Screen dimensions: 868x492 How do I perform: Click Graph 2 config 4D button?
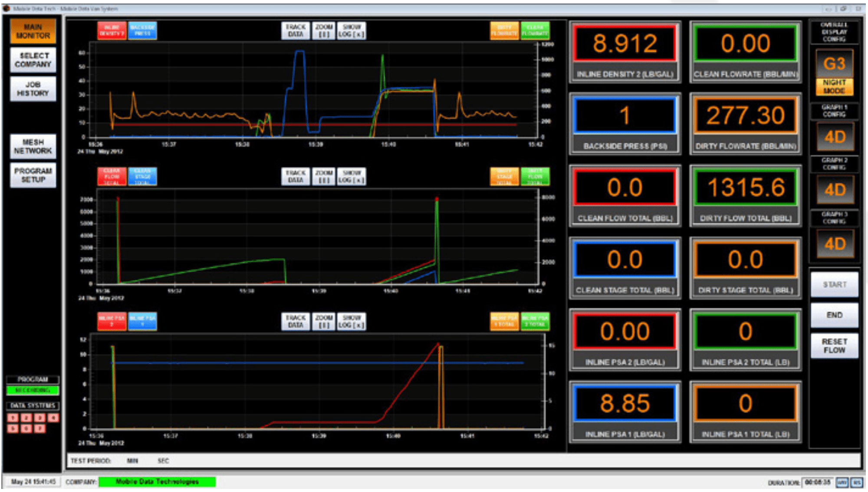point(835,190)
